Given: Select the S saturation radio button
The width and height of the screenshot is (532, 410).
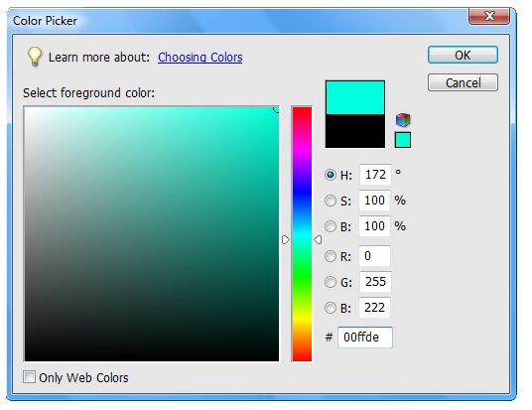Looking at the screenshot, I should click(331, 201).
